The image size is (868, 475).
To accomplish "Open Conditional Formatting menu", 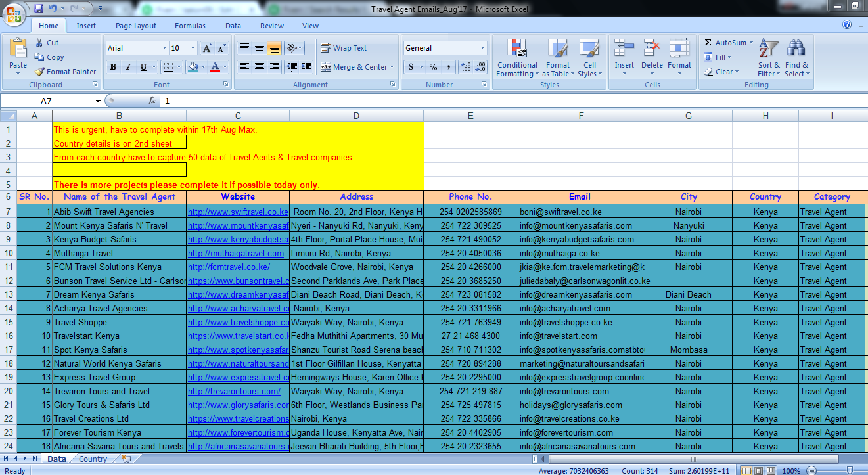I will 517,58.
